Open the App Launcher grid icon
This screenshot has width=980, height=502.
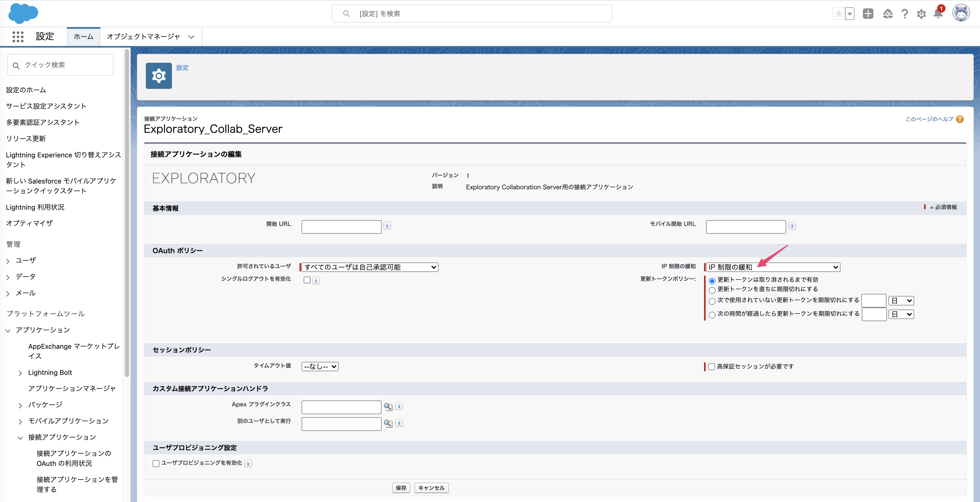[18, 37]
